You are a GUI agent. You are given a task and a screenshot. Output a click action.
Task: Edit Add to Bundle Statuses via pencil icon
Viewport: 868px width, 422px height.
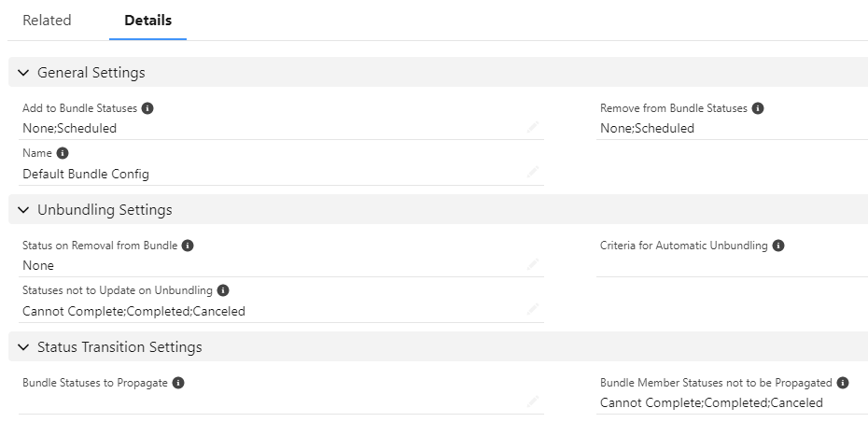pyautogui.click(x=533, y=127)
